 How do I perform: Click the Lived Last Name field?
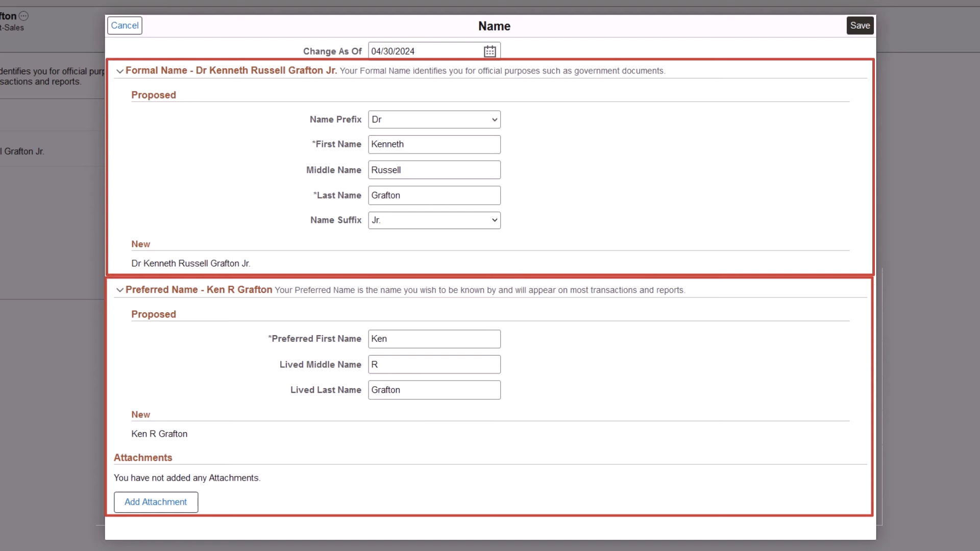(434, 390)
